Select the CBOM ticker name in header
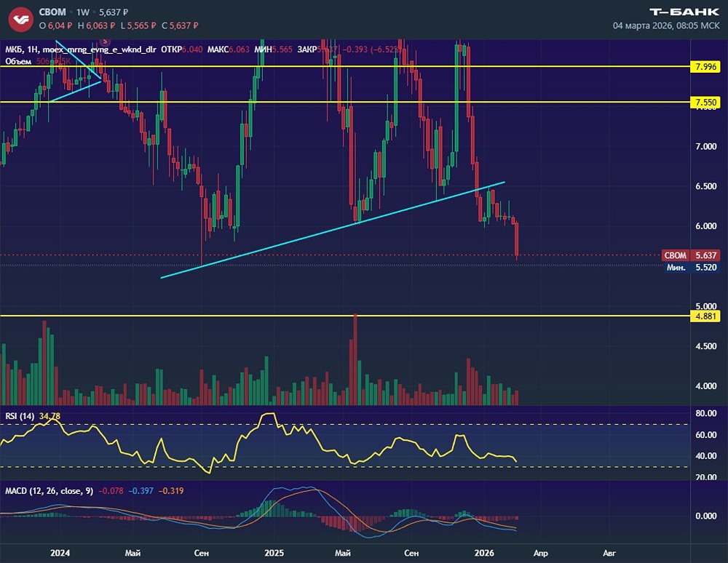 tap(52, 12)
